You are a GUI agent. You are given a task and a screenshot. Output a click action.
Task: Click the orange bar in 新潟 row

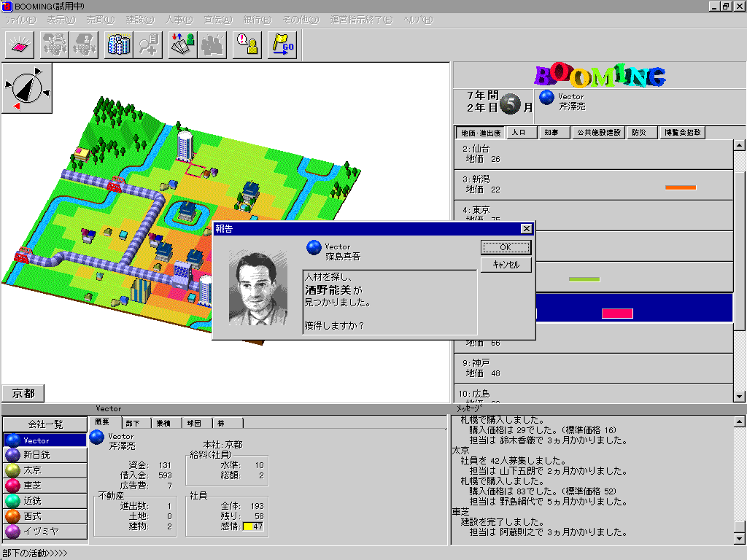point(681,187)
